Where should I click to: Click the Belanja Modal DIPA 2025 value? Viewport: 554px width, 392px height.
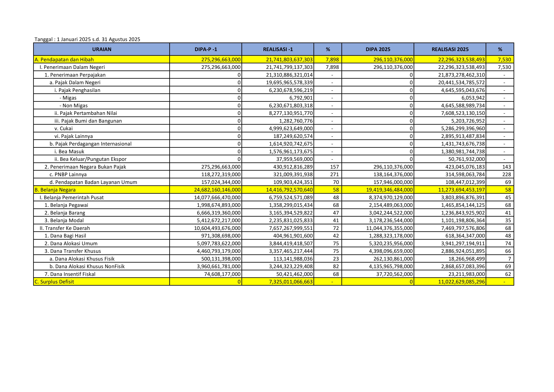[391, 220]
